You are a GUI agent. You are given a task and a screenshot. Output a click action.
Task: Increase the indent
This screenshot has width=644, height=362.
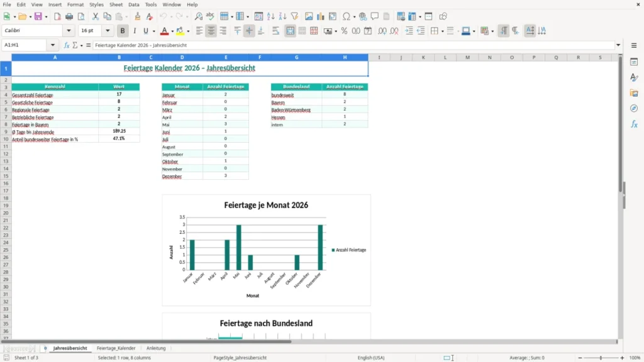(x=409, y=31)
